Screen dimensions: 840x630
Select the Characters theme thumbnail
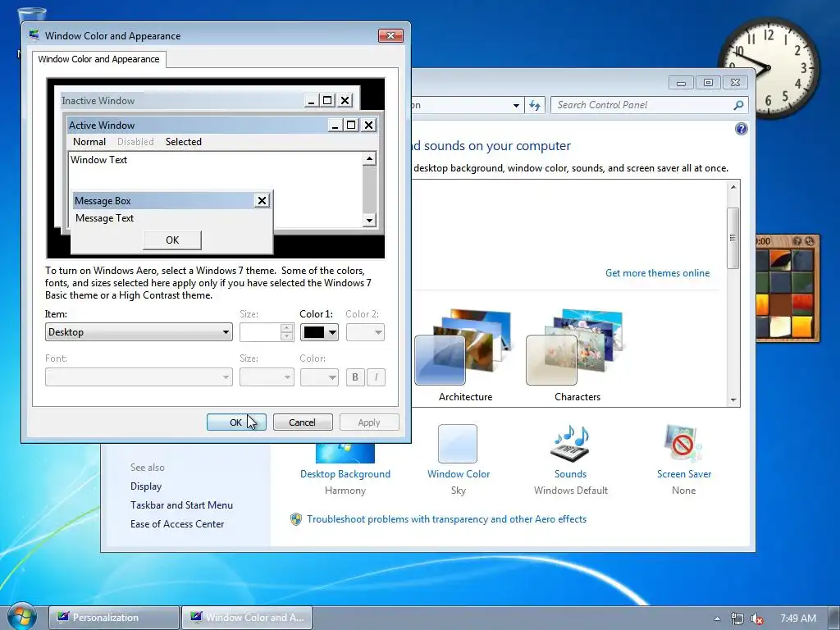pos(575,347)
